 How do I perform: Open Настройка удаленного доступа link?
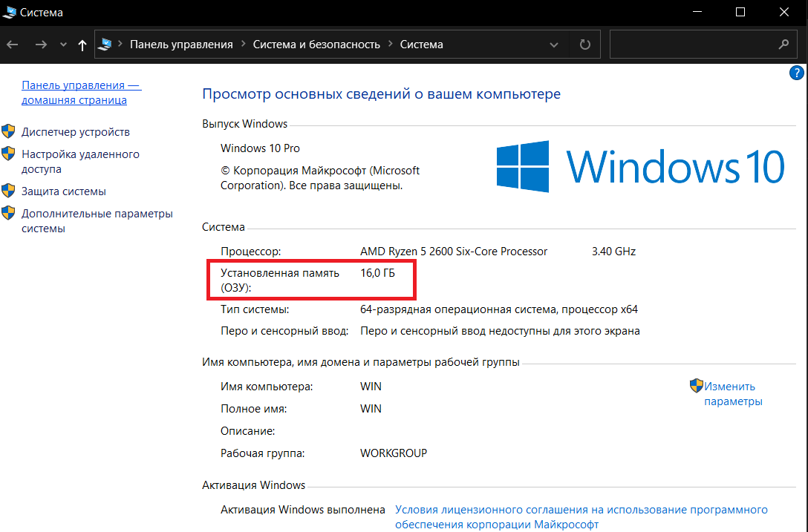click(80, 161)
